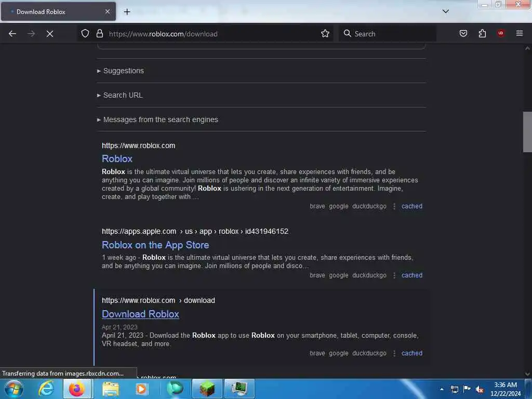532x399 pixels.
Task: Open the Pocket save button
Action: click(x=463, y=34)
